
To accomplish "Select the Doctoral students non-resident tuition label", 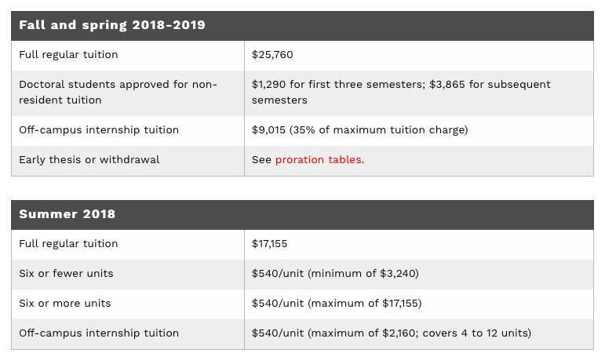I will click(x=118, y=92).
